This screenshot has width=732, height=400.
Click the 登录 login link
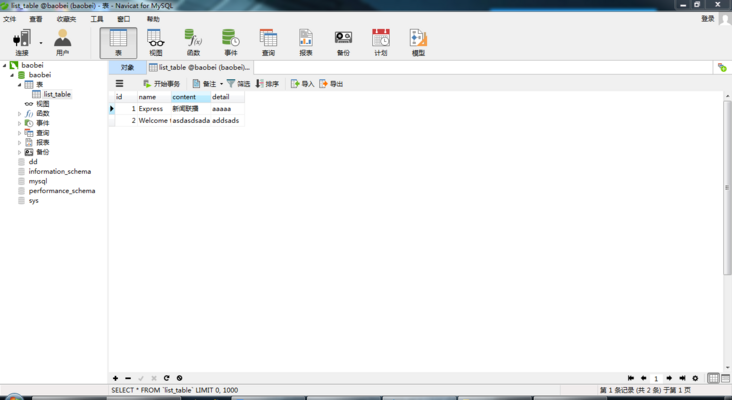[x=708, y=19]
